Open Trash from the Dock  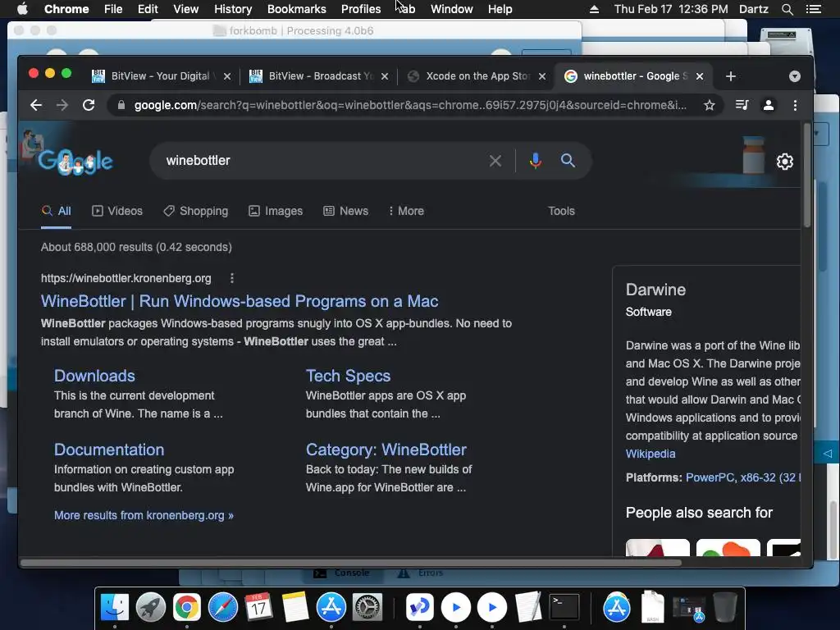click(725, 607)
